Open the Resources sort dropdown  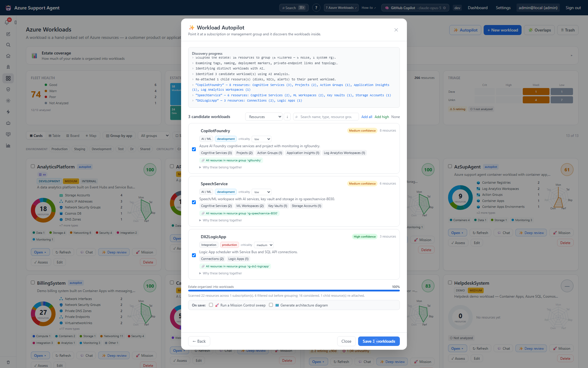click(264, 117)
